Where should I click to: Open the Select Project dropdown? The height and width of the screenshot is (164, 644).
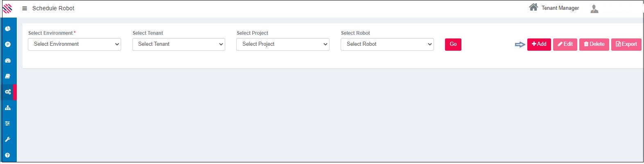(x=283, y=44)
